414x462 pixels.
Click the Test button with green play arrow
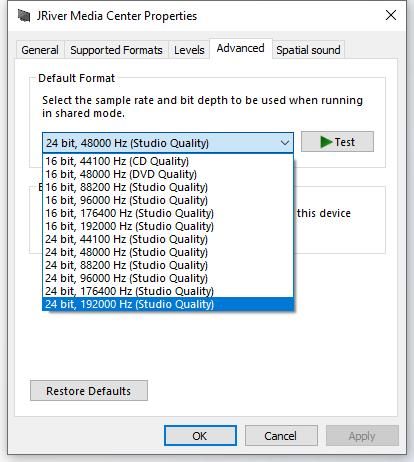[x=337, y=142]
